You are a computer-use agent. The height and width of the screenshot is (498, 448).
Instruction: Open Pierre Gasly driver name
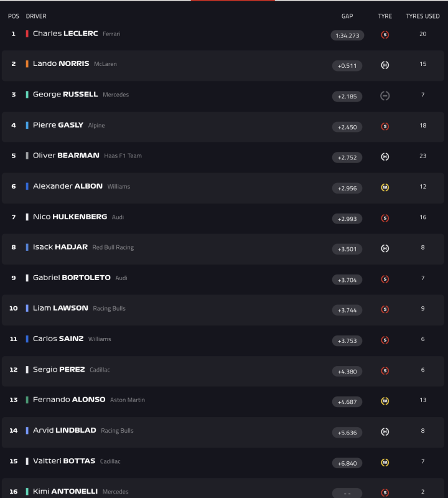[58, 125]
